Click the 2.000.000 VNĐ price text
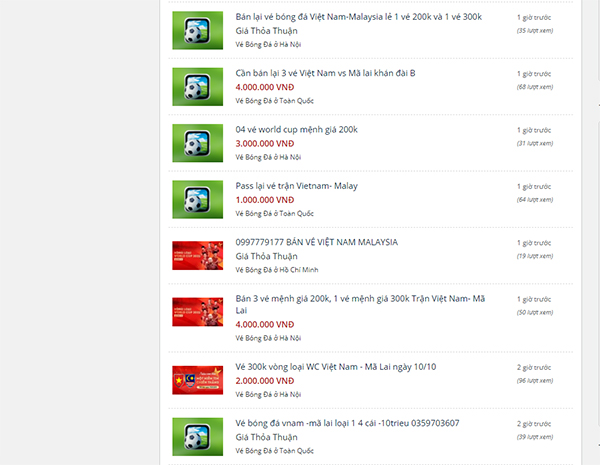The height and width of the screenshot is (465, 600). [x=264, y=381]
